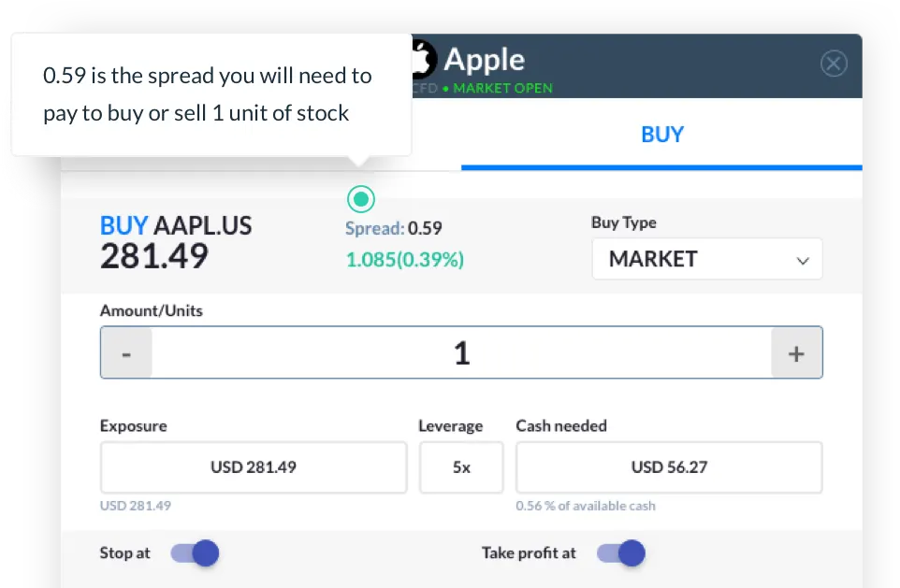Click the green spread info indicator
This screenshot has height=588, width=900.
361,198
